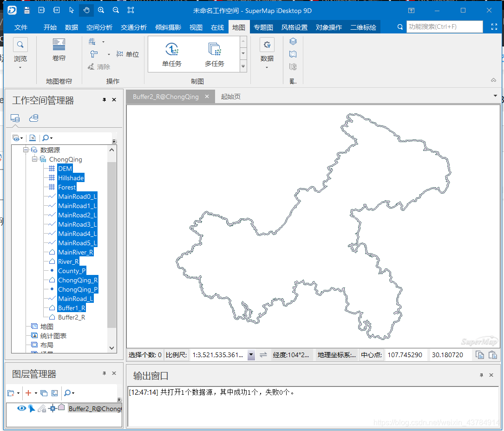Save the workspace with the floppy icon

click(x=27, y=10)
